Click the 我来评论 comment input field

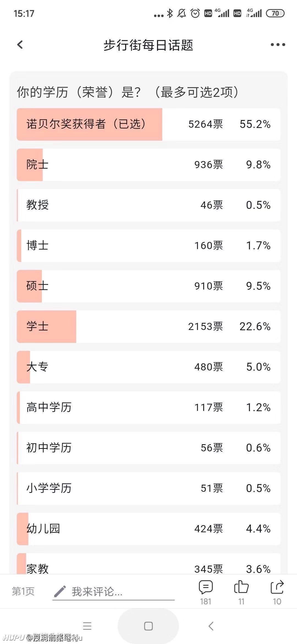(x=114, y=592)
